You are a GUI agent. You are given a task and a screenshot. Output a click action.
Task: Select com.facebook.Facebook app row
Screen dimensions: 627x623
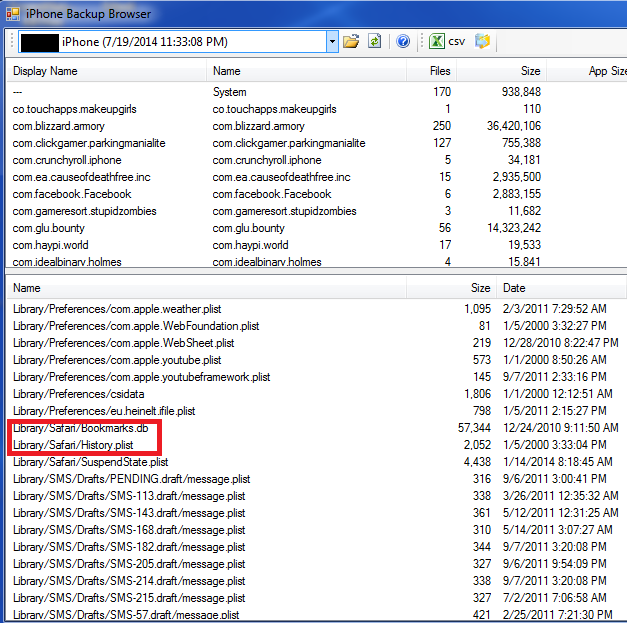317,194
